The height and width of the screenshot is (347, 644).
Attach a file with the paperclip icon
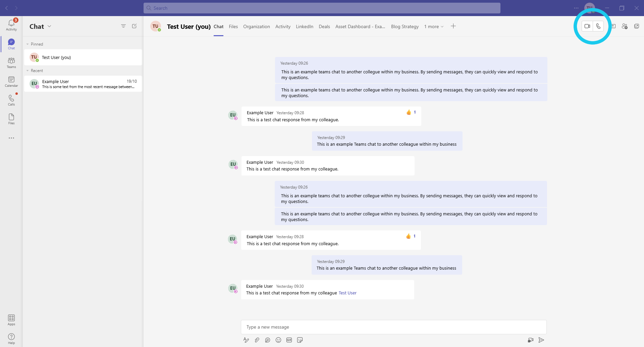click(x=257, y=340)
